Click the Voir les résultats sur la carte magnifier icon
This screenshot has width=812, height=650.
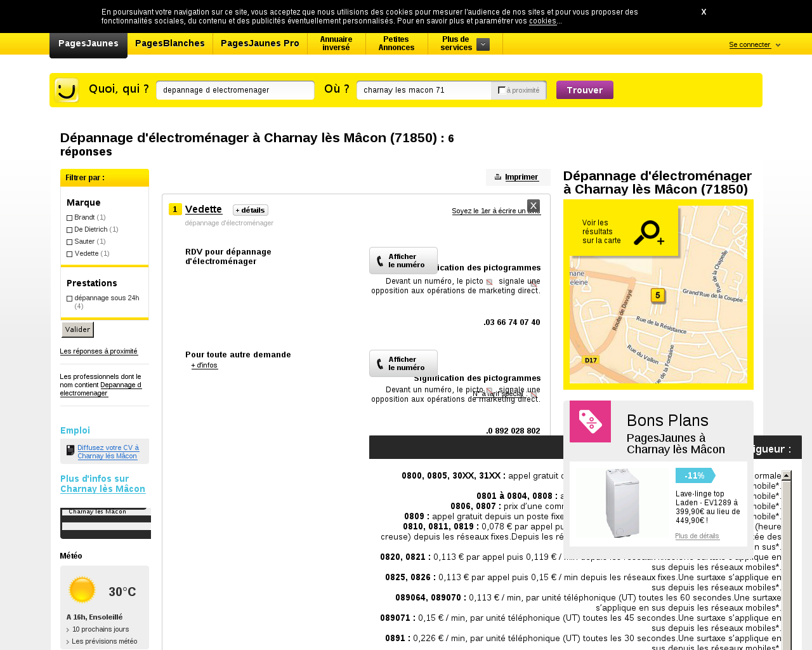649,233
